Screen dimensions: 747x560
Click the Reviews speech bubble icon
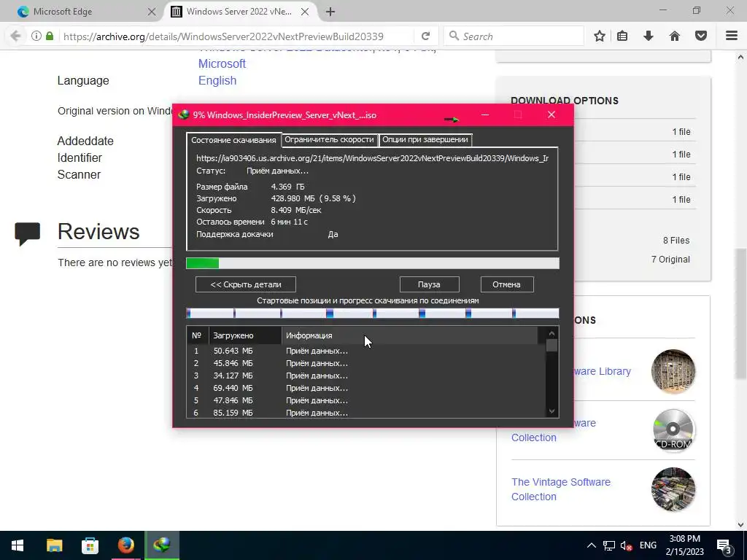click(28, 233)
